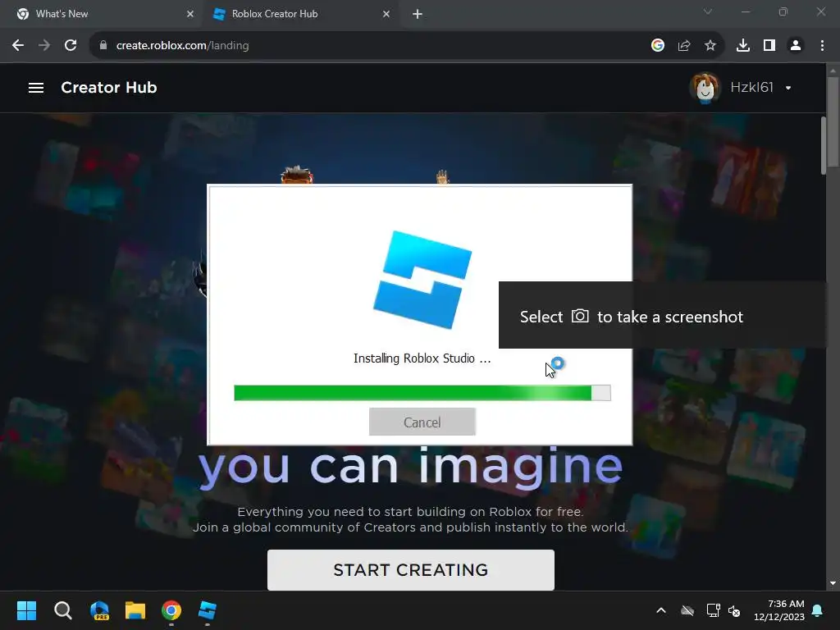Viewport: 840px width, 630px height.
Task: Open the notifications bell icon
Action: tap(818, 610)
